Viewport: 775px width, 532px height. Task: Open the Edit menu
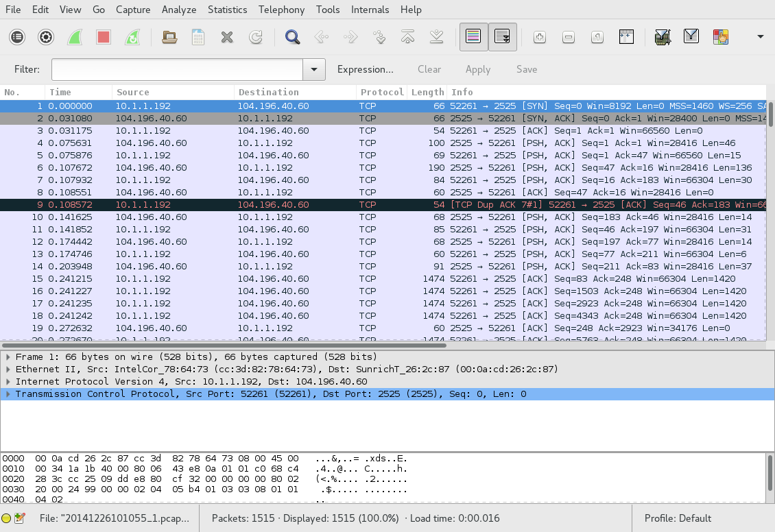coord(40,10)
